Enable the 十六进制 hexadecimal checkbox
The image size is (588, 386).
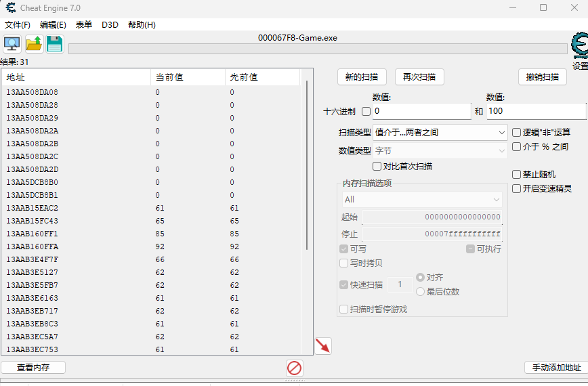point(366,111)
